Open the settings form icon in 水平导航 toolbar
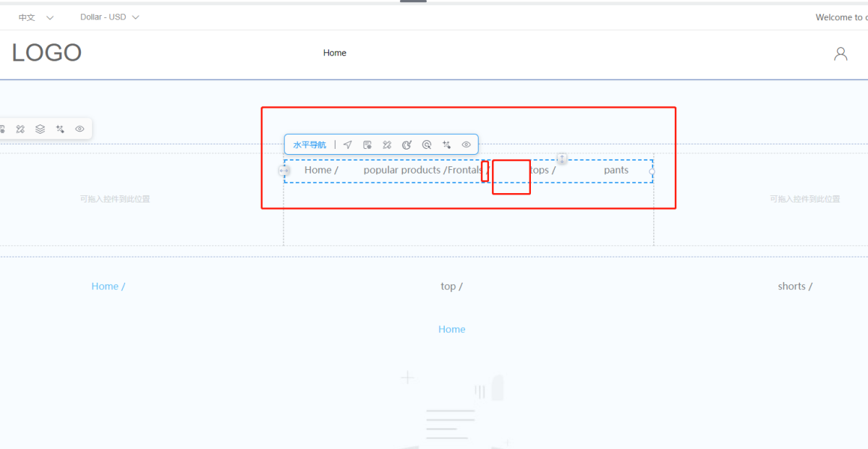The height and width of the screenshot is (449, 868). [367, 145]
